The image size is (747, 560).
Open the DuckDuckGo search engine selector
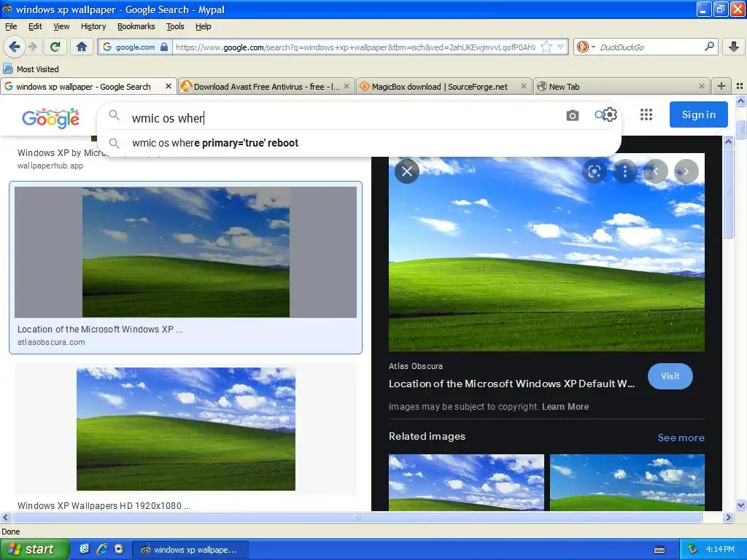(586, 47)
